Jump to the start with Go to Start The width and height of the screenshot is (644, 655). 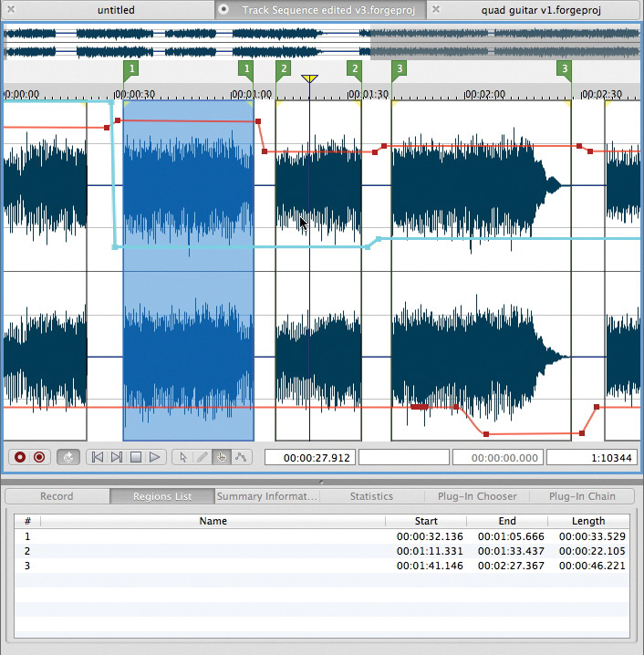click(96, 457)
